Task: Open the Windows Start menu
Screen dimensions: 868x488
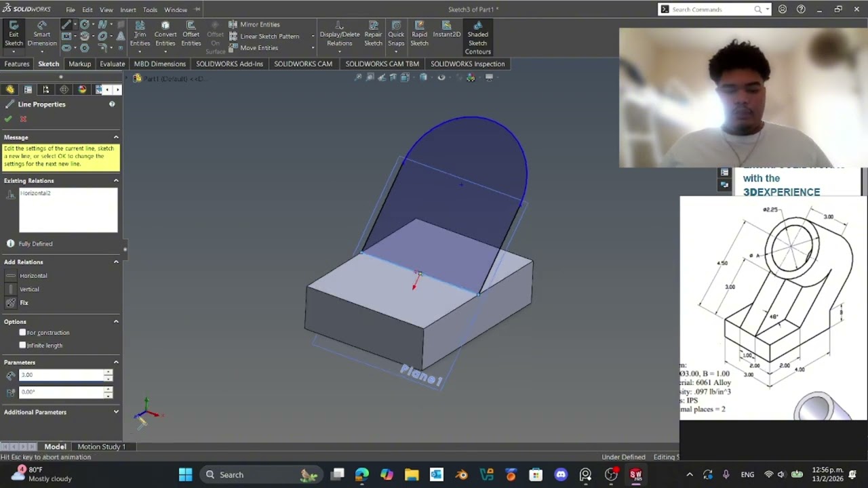Action: 185,474
